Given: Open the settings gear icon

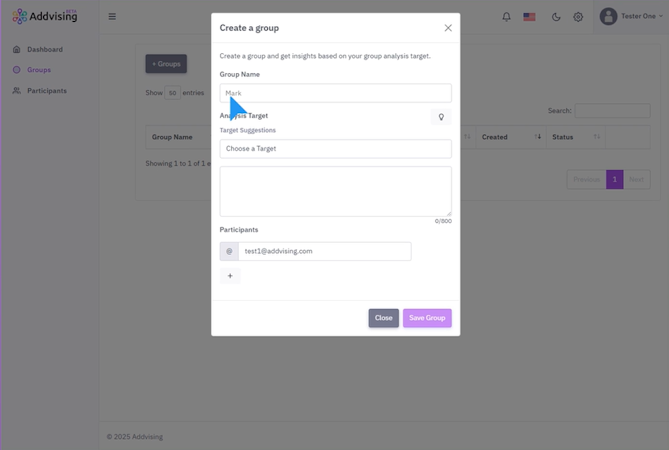Looking at the screenshot, I should (x=578, y=16).
